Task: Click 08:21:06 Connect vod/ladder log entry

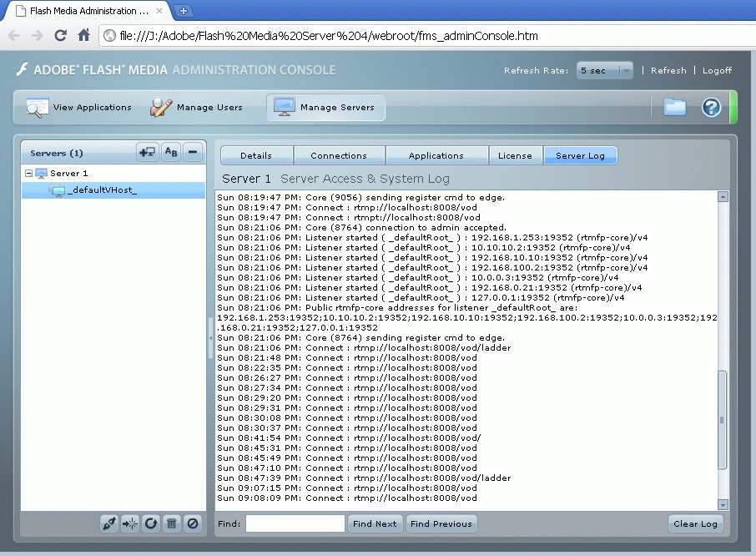Action: 364,347
